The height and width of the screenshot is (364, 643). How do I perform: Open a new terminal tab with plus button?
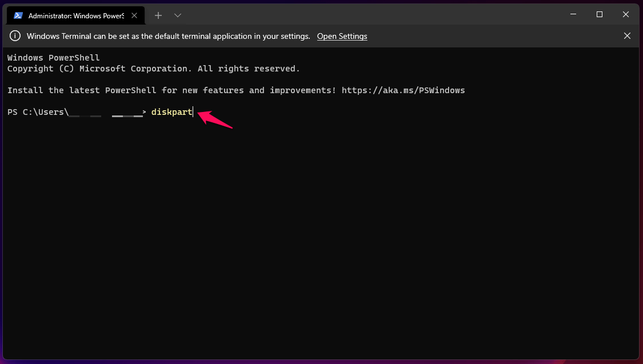point(158,15)
